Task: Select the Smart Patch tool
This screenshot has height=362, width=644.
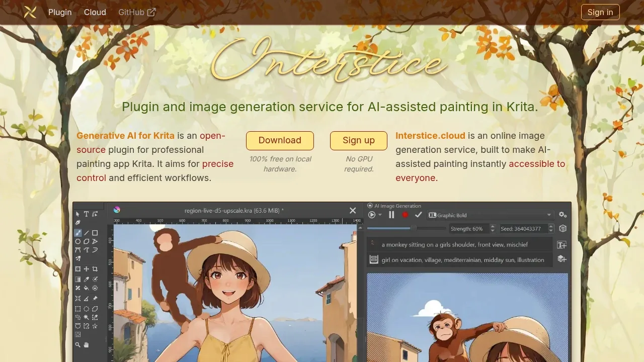Action: point(77,288)
